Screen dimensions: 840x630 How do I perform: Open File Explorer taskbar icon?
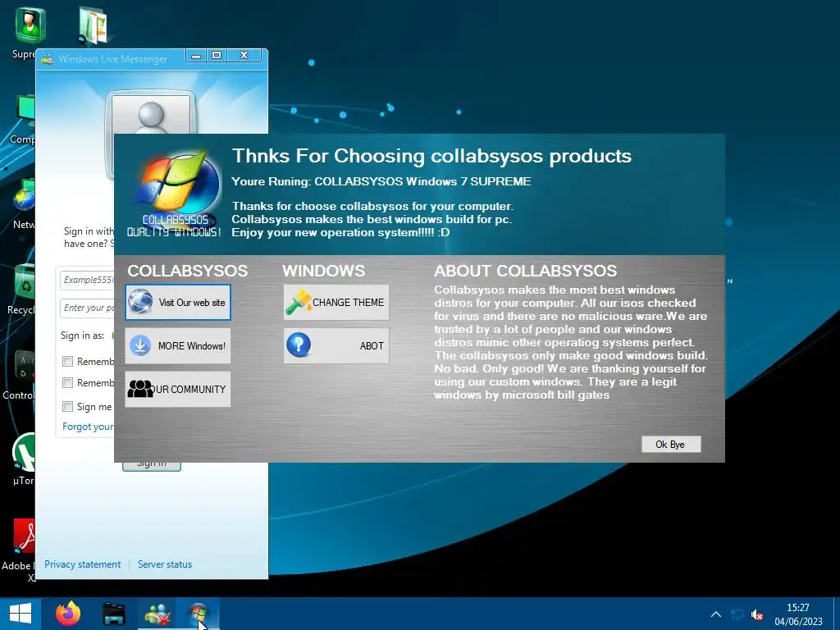(113, 614)
